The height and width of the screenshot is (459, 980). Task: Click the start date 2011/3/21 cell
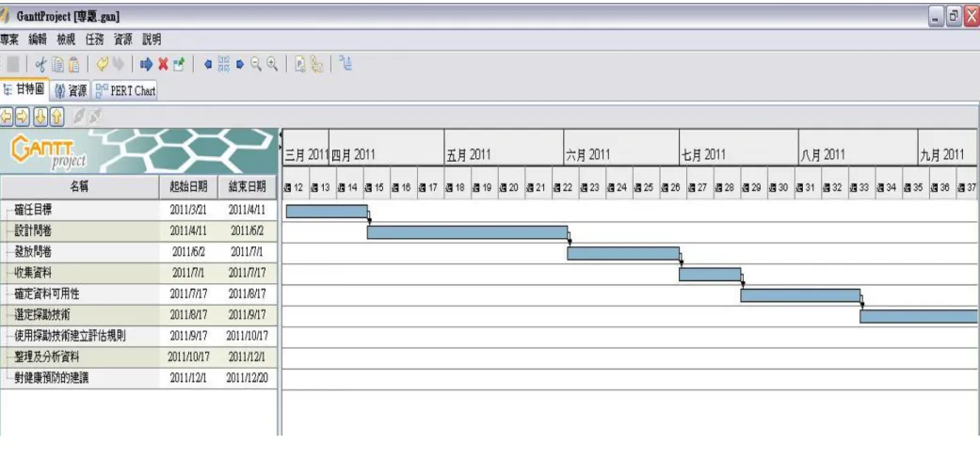188,210
